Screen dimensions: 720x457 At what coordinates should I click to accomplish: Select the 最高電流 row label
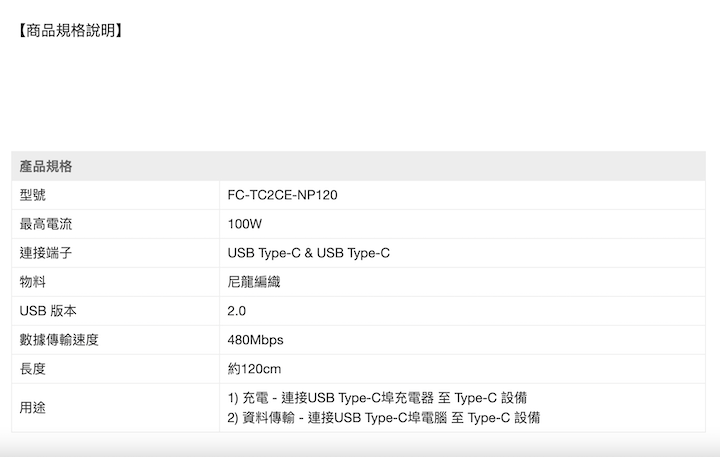coord(46,224)
